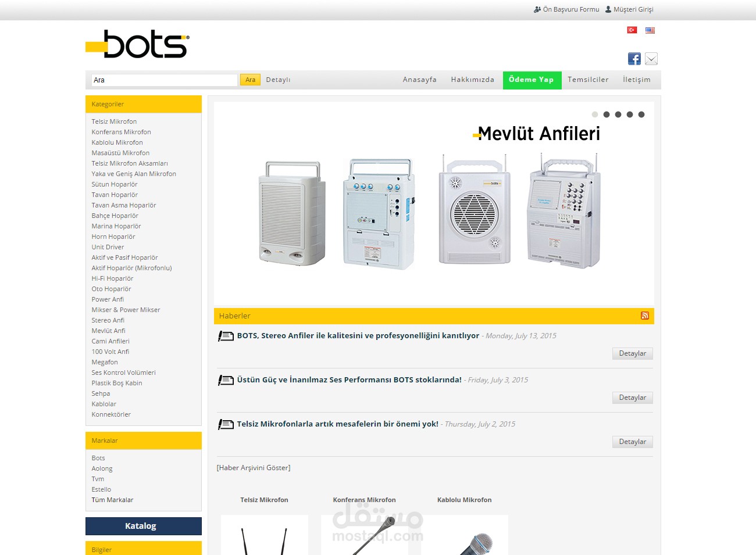Open the Hakkımızda page
Screen dimensions: 756x555
click(472, 80)
